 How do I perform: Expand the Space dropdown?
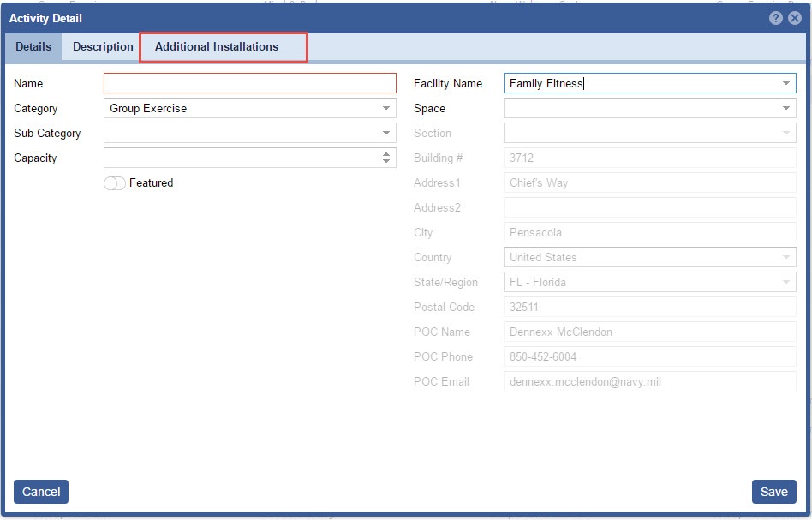tap(785, 109)
